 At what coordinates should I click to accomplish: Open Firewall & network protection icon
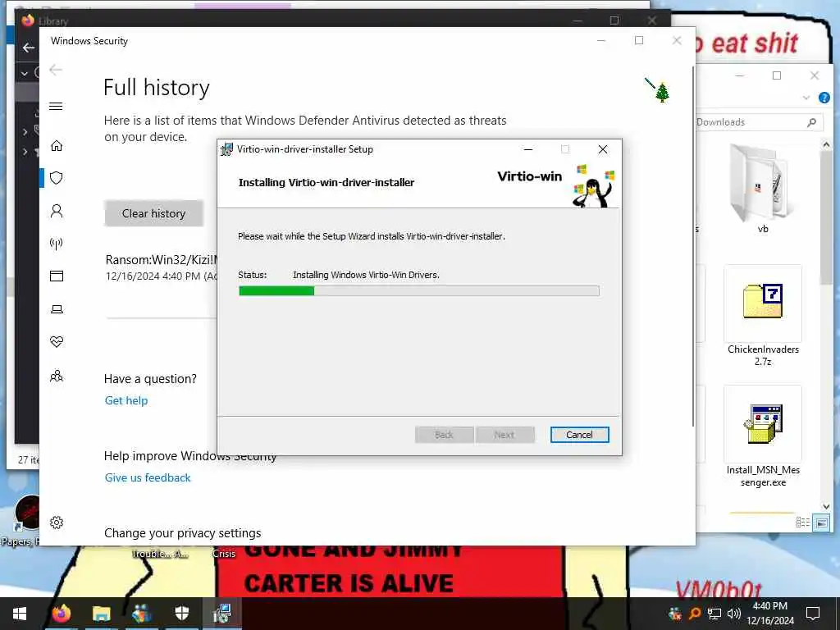(x=57, y=244)
